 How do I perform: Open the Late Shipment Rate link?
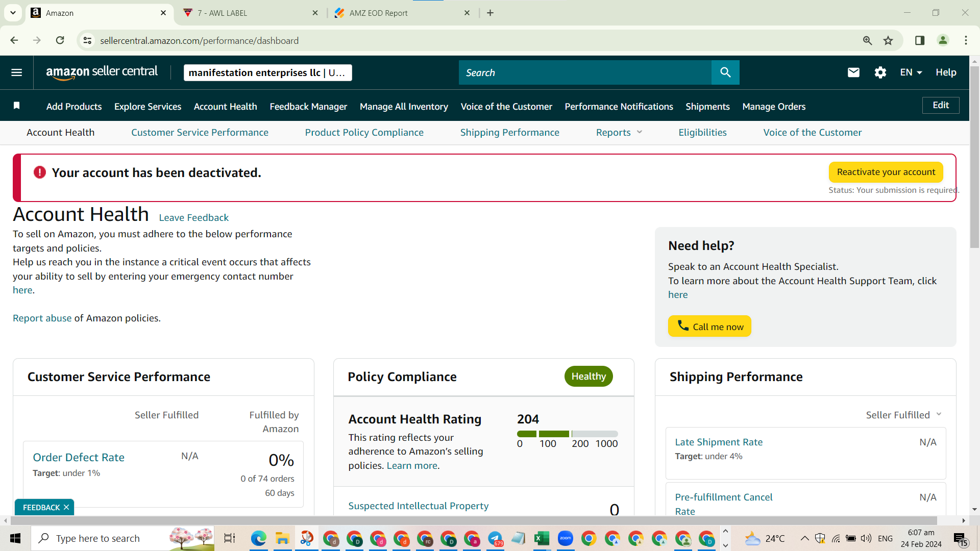click(719, 442)
